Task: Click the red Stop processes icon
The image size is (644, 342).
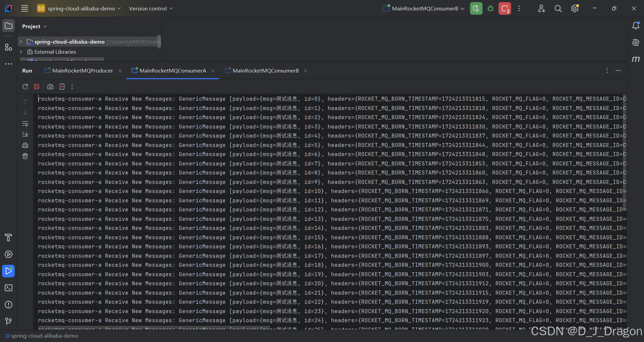Action: pyautogui.click(x=505, y=8)
